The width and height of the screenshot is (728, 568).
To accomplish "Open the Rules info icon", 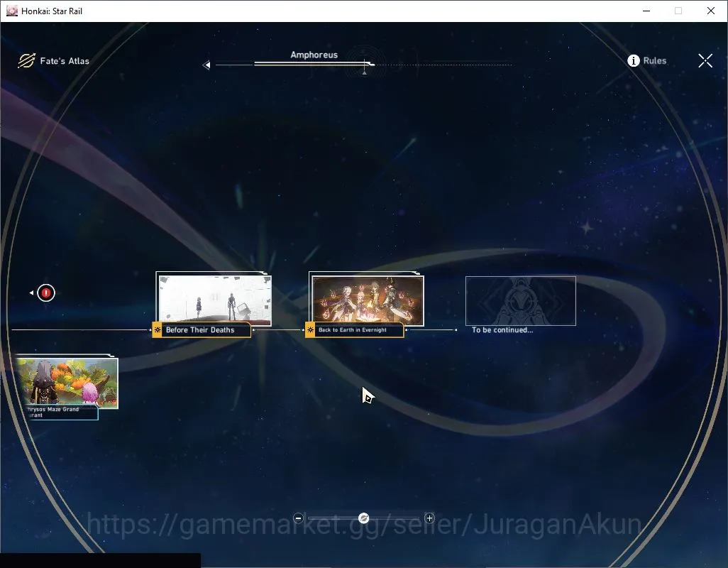I will [x=634, y=61].
